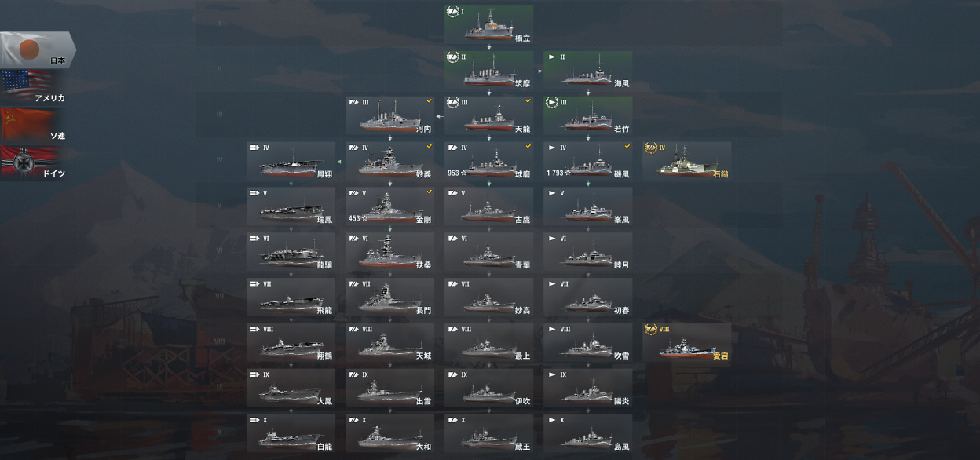Select the premium ship 石鎚

point(686,161)
